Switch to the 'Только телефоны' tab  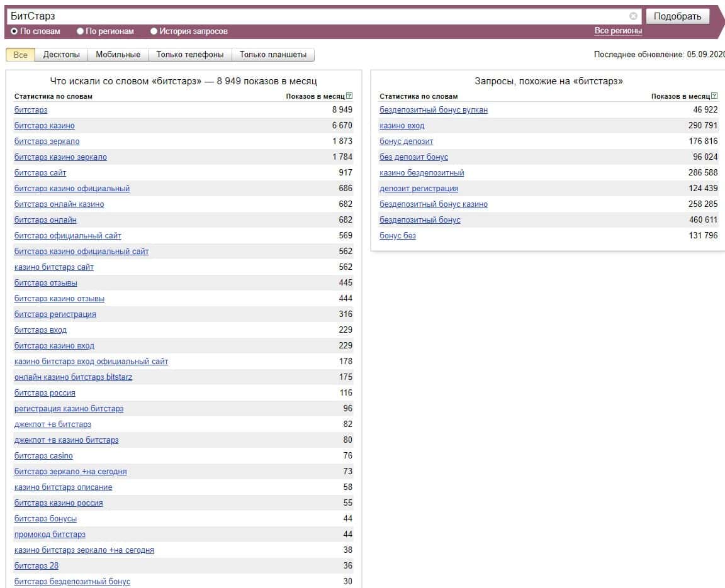[189, 55]
